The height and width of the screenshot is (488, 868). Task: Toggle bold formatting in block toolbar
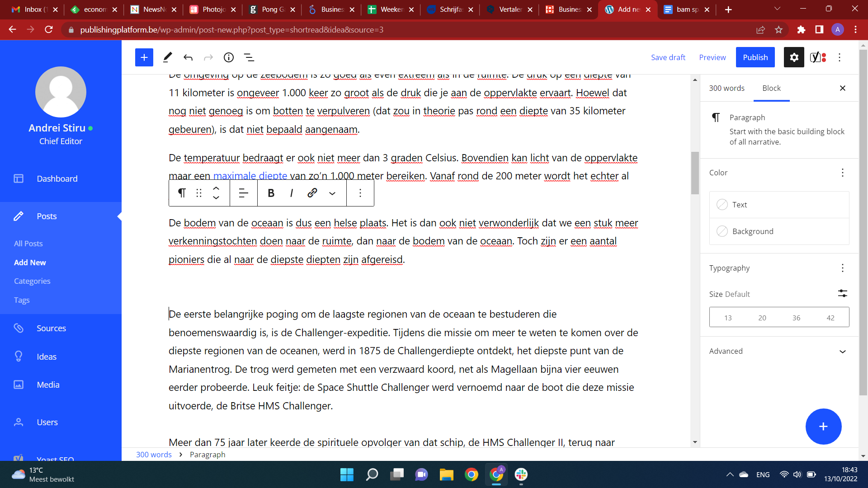(271, 193)
